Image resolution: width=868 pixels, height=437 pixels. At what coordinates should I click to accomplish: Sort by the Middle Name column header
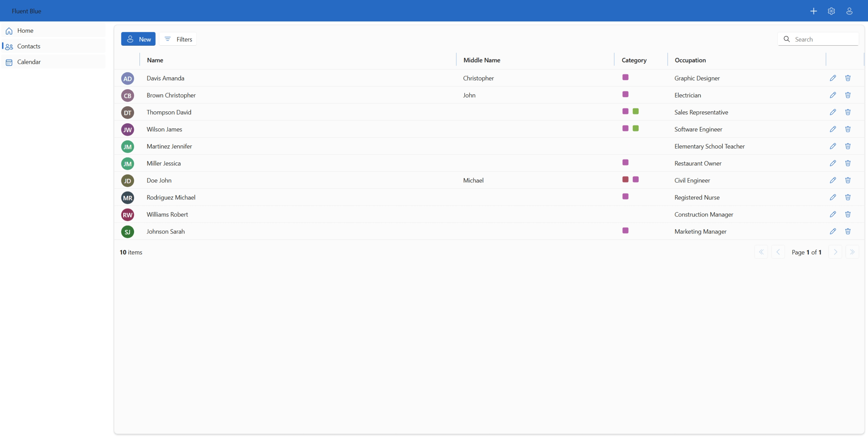[482, 60]
